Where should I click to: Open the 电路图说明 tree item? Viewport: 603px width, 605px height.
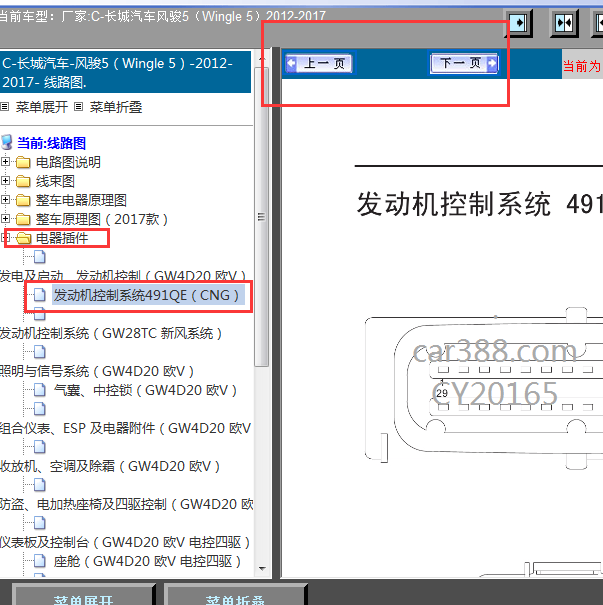[68, 162]
